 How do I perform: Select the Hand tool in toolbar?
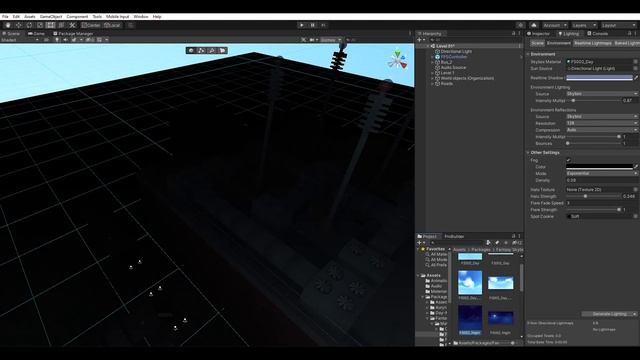pos(8,25)
